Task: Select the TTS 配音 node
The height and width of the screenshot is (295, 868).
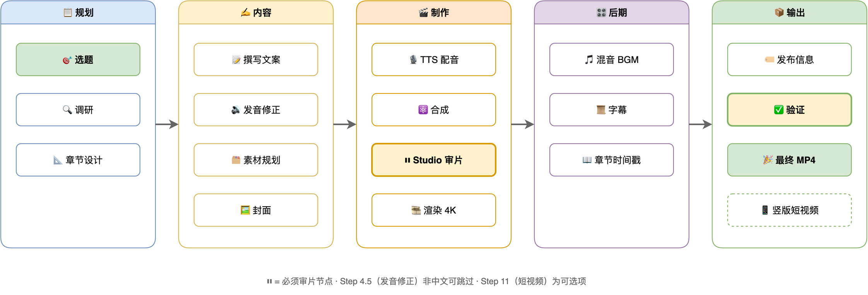Action: (x=434, y=59)
